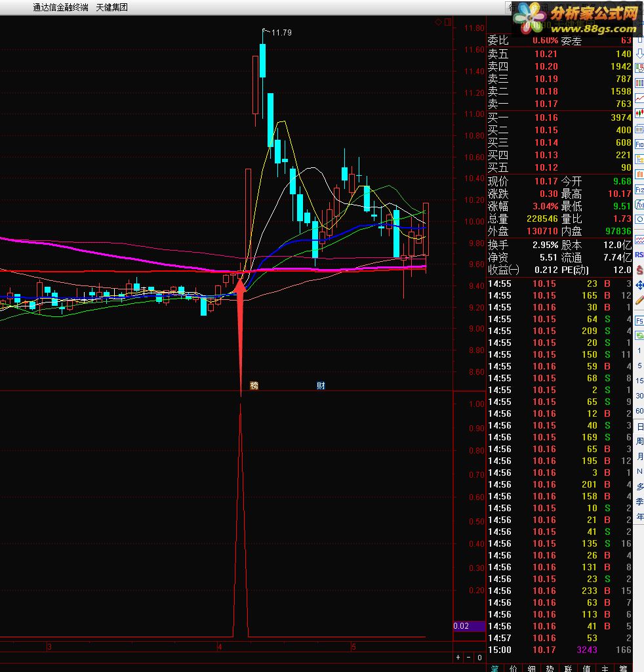Click the 15:00 10.17 last trade row
This screenshot has width=644, height=672.
559,650
